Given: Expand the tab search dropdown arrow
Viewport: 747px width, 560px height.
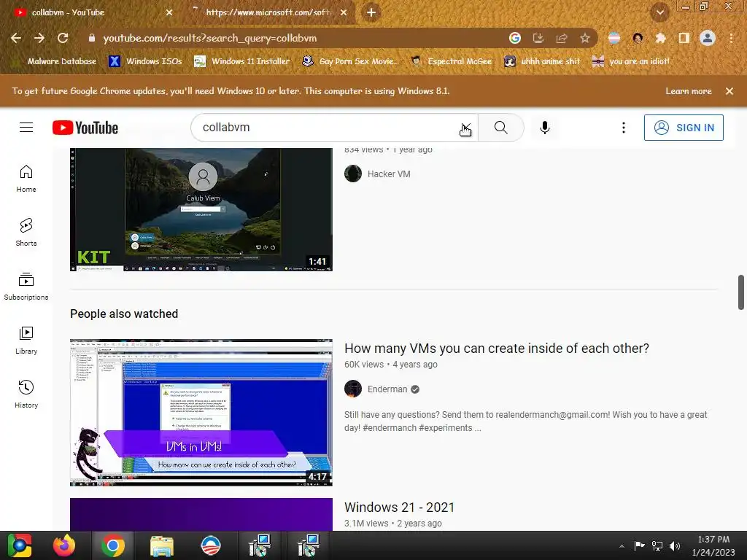Looking at the screenshot, I should tap(659, 13).
